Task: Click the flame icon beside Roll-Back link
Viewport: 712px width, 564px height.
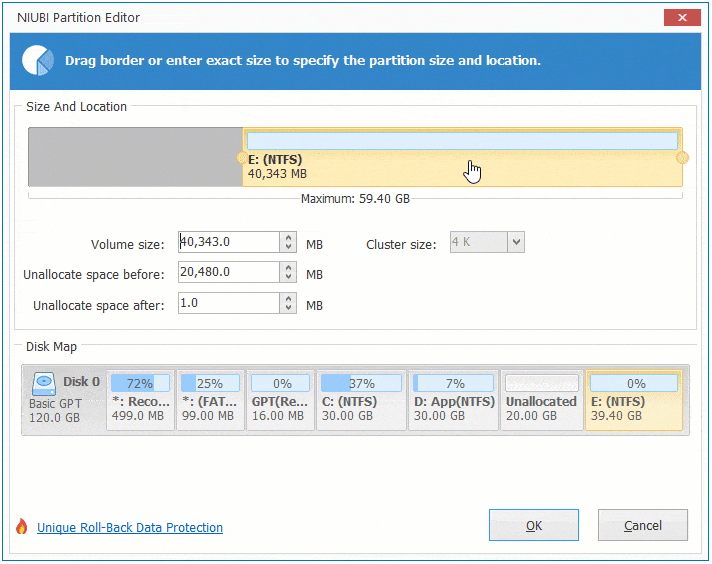Action: [22, 527]
